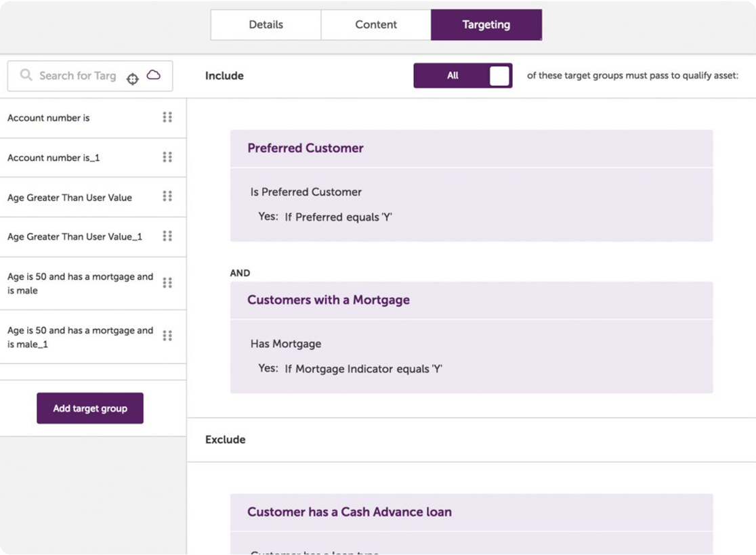756x555 pixels.
Task: Click the grip handle next to Account number is_1
Action: pos(168,157)
